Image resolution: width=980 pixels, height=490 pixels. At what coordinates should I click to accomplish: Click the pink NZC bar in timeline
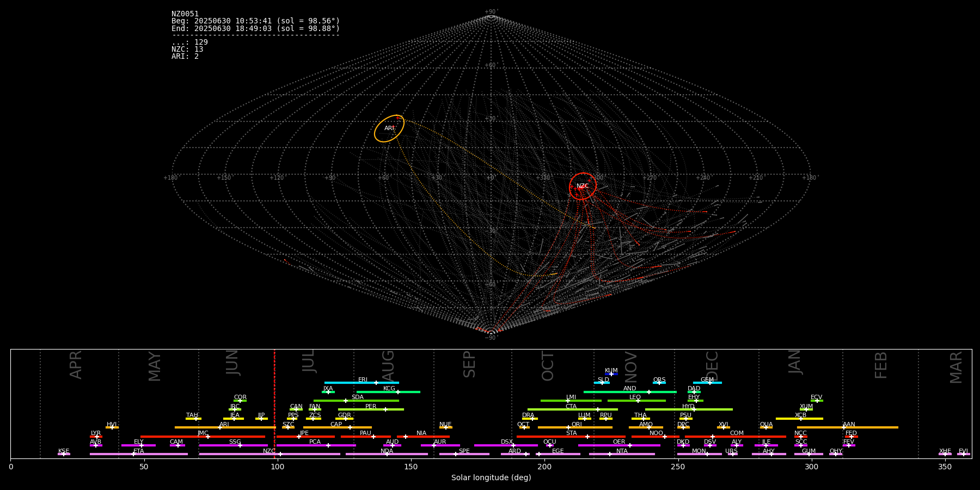click(269, 454)
